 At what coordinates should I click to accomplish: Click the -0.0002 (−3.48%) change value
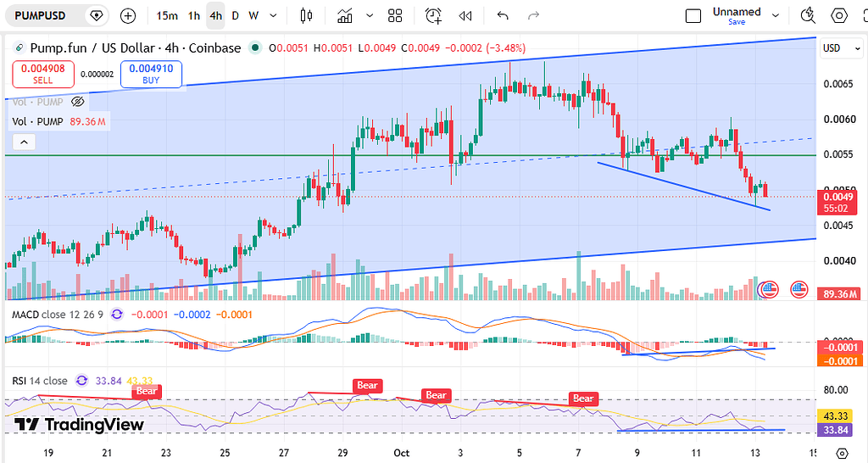[486, 48]
